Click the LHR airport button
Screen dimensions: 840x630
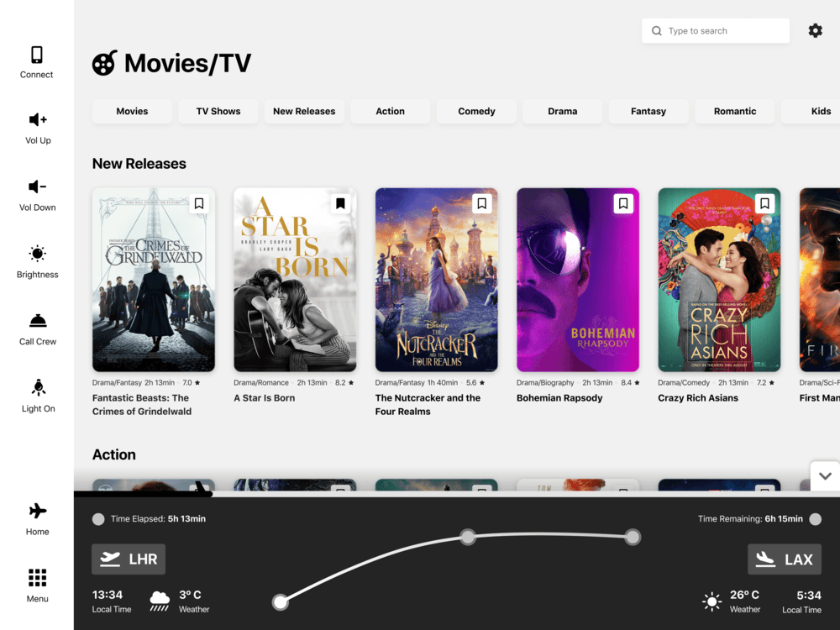pyautogui.click(x=129, y=559)
